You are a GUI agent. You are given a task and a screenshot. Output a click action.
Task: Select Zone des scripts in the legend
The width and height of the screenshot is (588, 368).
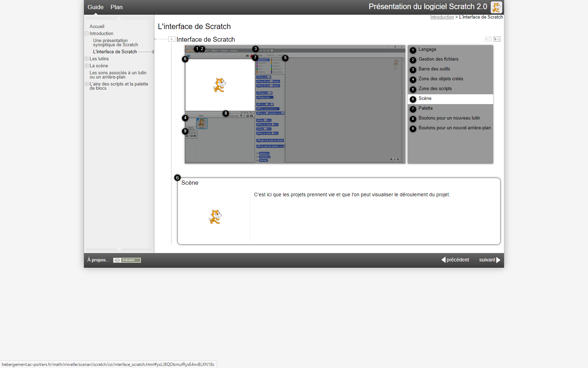(435, 89)
